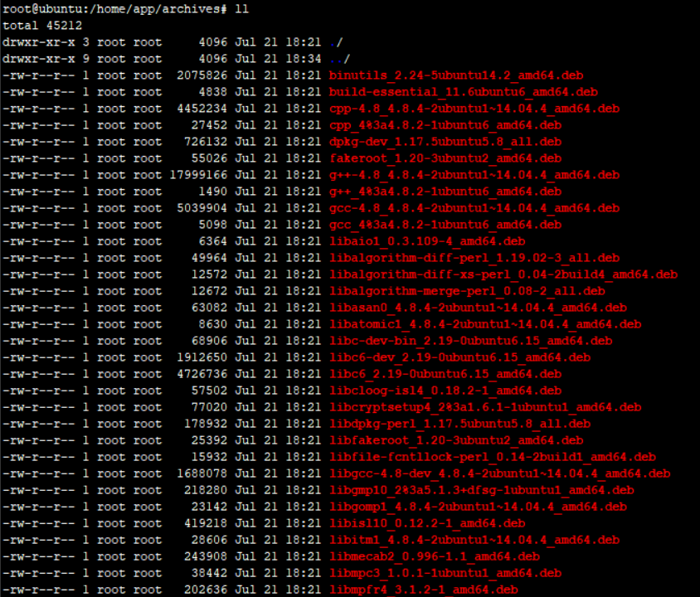Select libatomic1_4.8.4-2ubuntu1~14.04.4_amd64.deb
The height and width of the screenshot is (597, 700).
(485, 324)
